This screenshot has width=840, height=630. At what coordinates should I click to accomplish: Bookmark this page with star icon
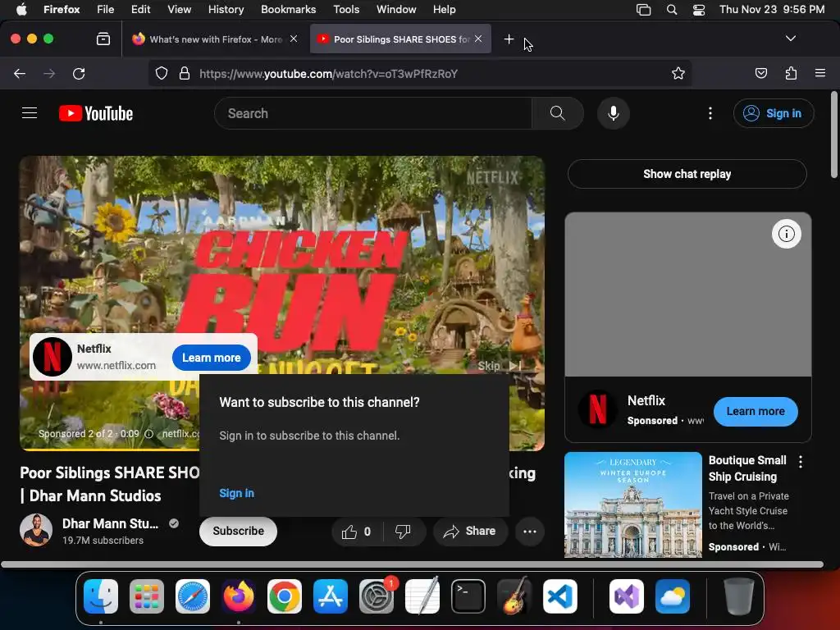pyautogui.click(x=678, y=73)
